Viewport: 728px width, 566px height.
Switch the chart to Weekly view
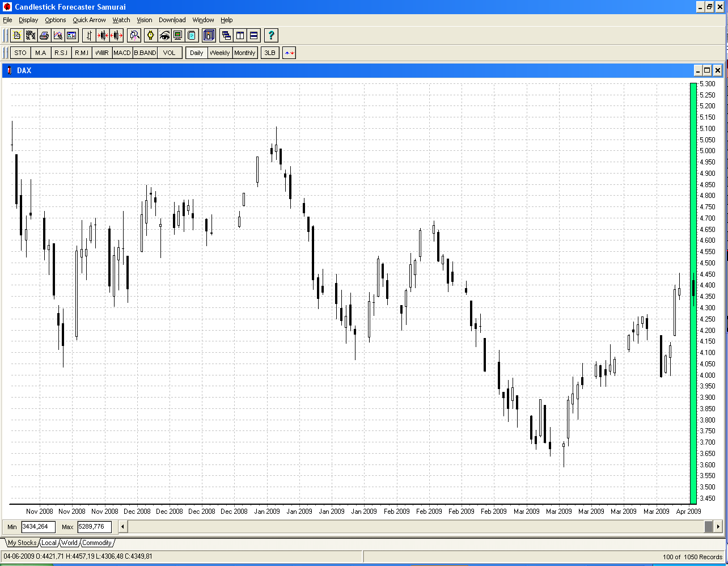(x=219, y=52)
